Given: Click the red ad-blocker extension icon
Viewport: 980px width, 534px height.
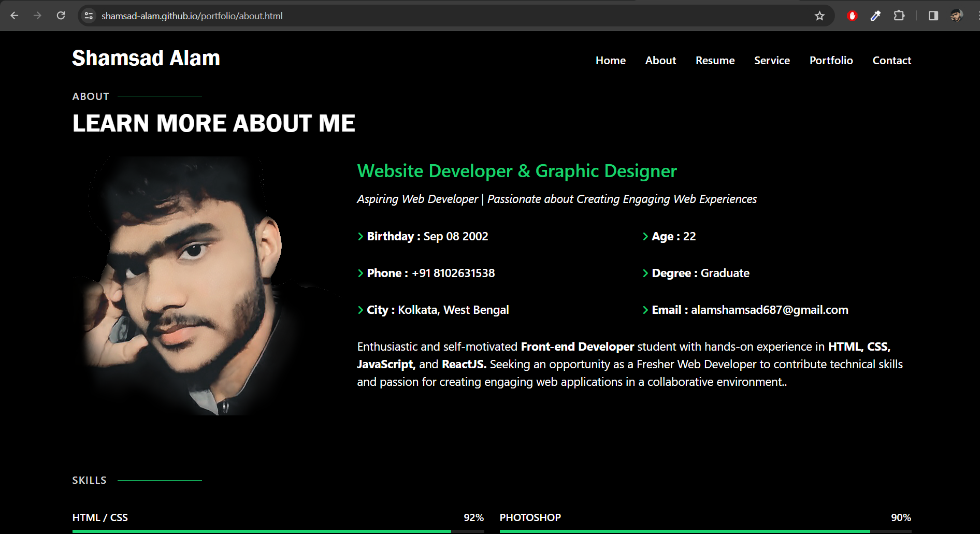Looking at the screenshot, I should 852,16.
